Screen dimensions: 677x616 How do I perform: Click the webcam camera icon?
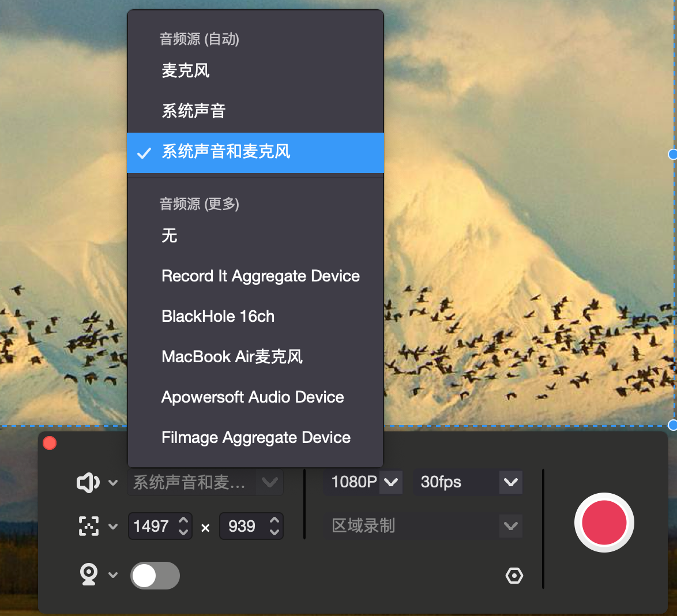coord(88,574)
